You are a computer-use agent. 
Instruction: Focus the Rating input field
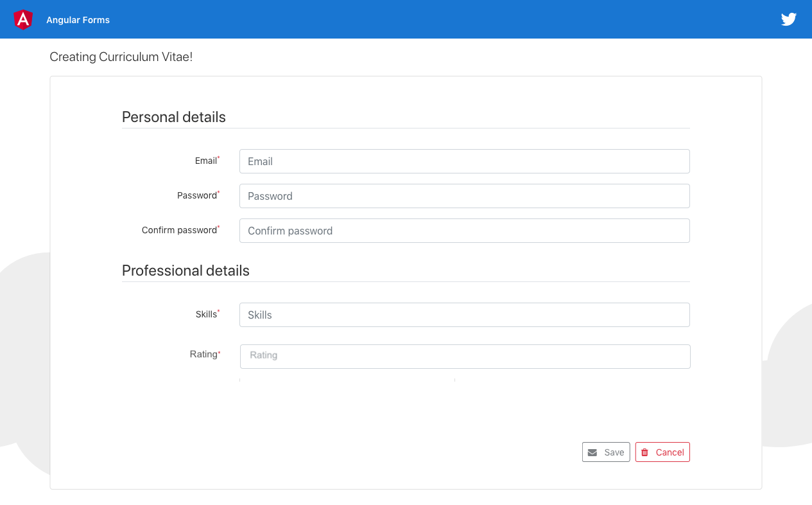click(464, 356)
